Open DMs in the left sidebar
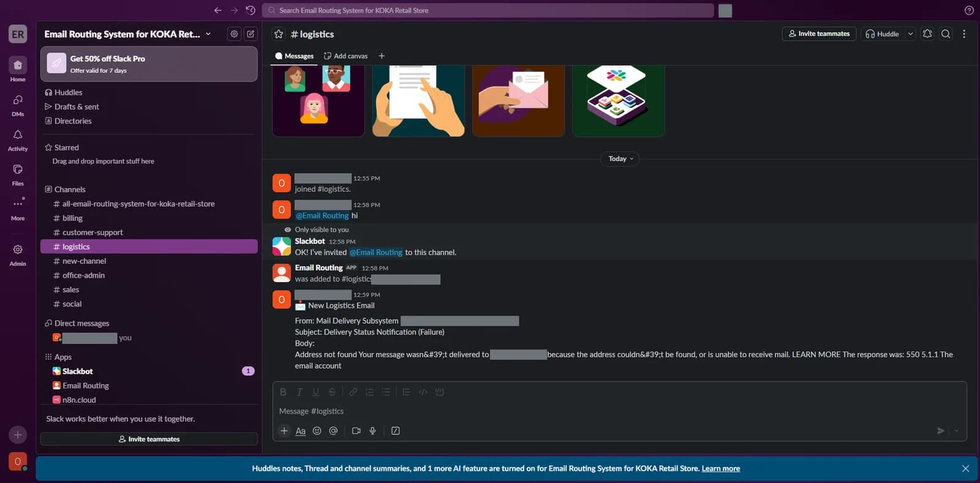 coord(18,105)
